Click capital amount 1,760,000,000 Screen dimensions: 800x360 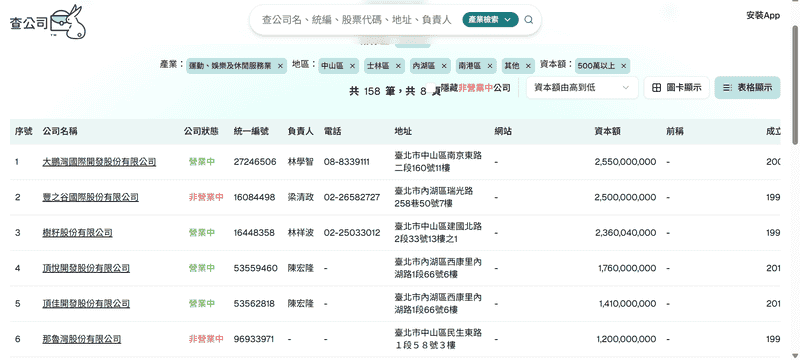click(x=627, y=268)
